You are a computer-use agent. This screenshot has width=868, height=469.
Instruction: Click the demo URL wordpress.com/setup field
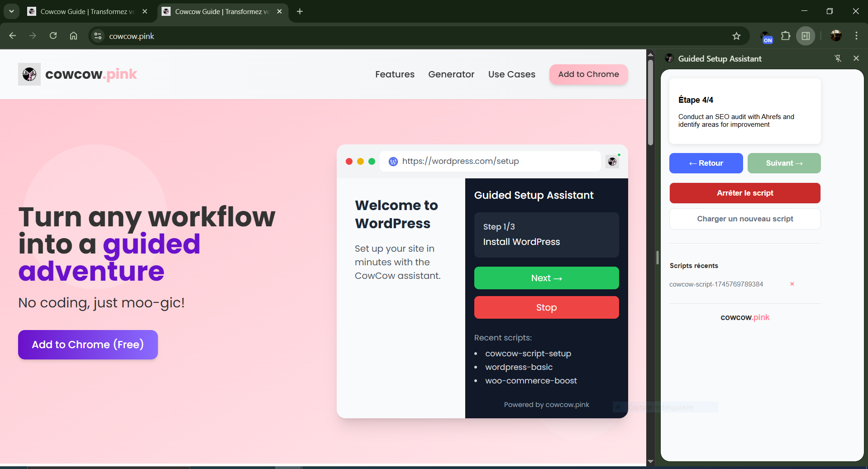click(490, 161)
